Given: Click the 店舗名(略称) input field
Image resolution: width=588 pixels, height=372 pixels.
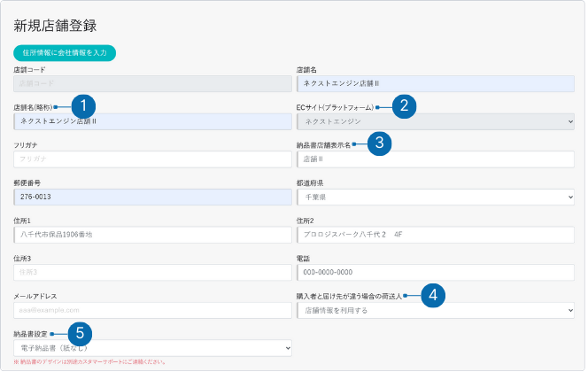Looking at the screenshot, I should pos(152,121).
